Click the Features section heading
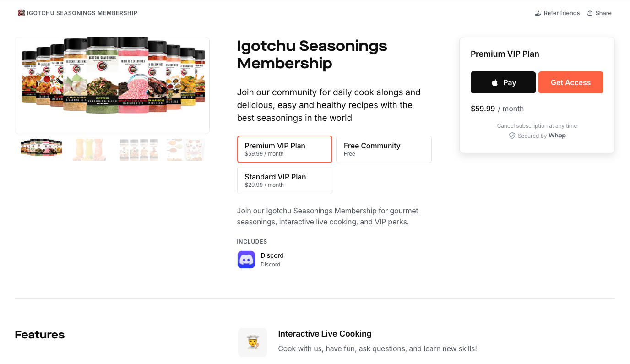The image size is (630, 364). click(x=39, y=335)
